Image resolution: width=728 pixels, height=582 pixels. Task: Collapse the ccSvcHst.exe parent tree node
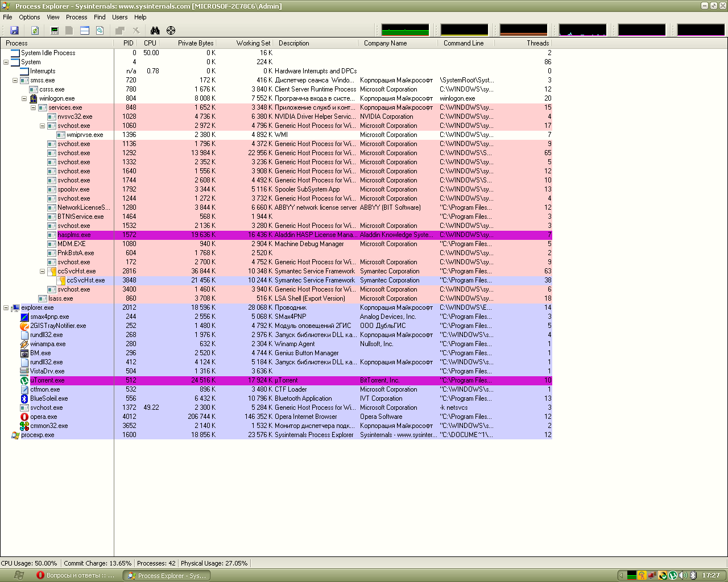coord(42,271)
